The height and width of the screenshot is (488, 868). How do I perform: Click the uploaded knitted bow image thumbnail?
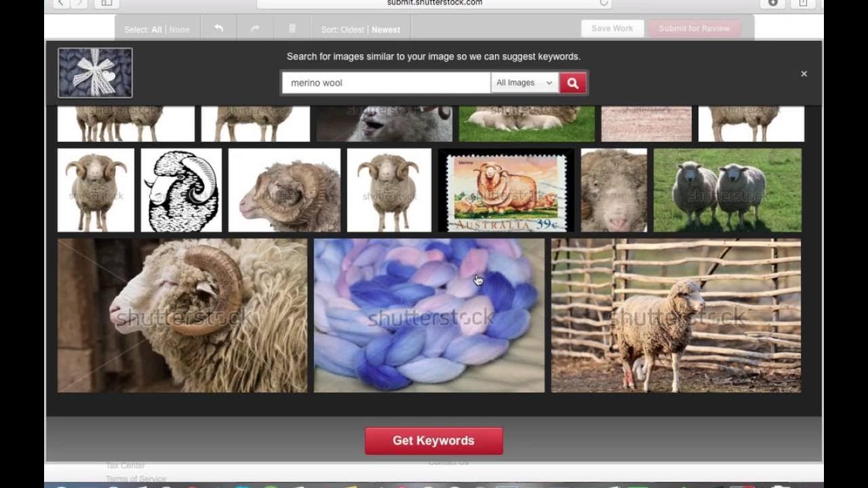(x=95, y=73)
